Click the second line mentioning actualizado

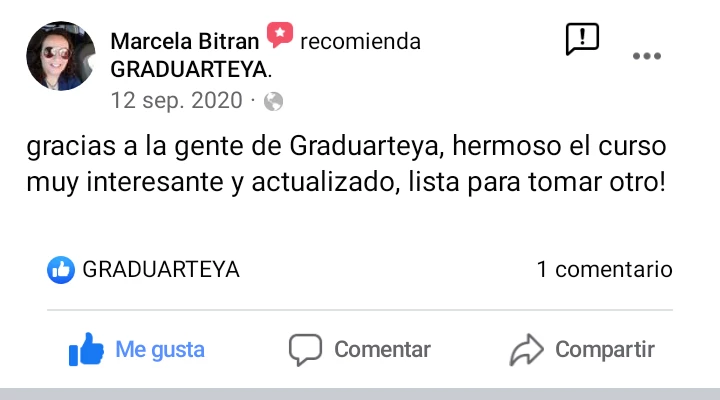pos(345,185)
